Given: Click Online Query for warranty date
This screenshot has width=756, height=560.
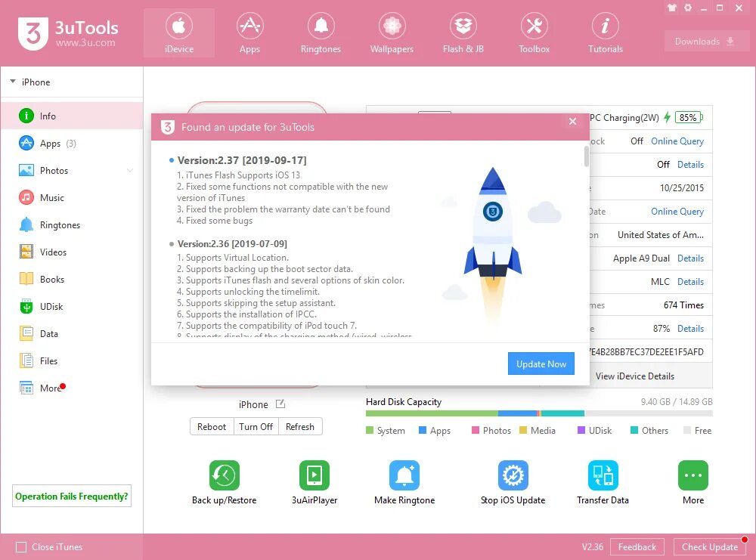Looking at the screenshot, I should (677, 211).
